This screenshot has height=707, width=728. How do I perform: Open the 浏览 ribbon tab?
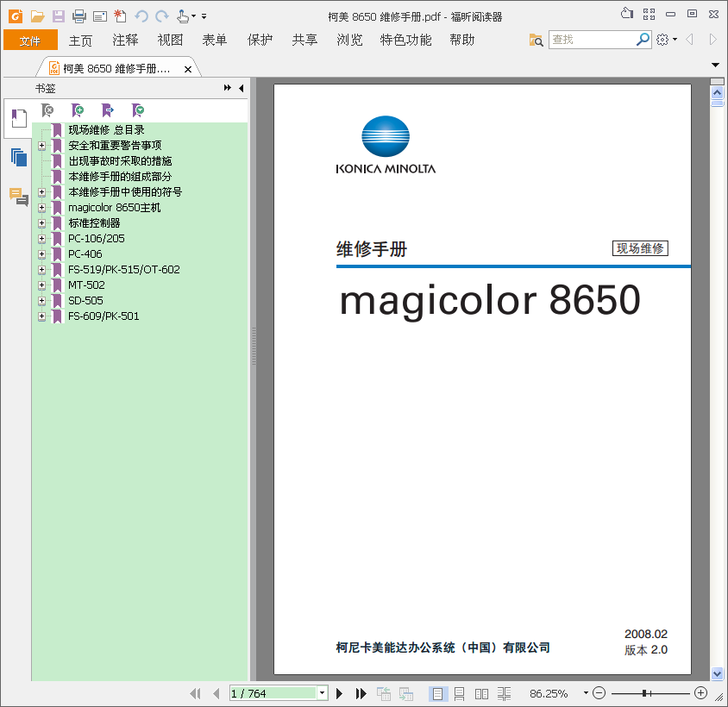pos(349,40)
